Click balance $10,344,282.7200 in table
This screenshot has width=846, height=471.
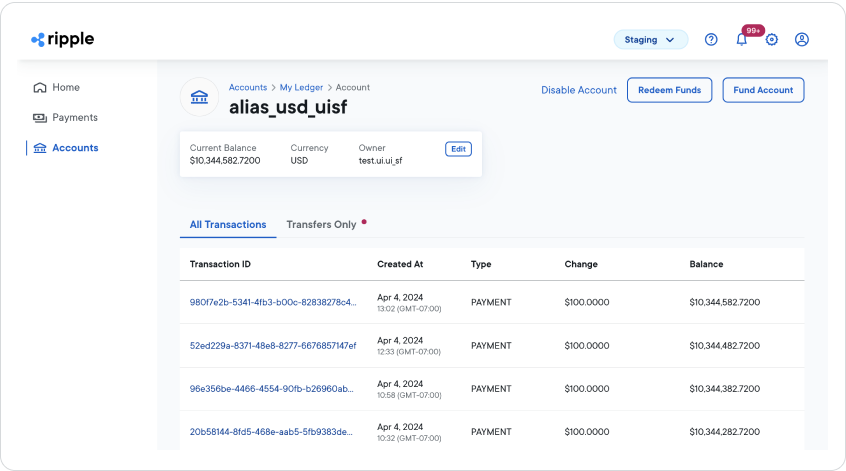click(x=725, y=432)
